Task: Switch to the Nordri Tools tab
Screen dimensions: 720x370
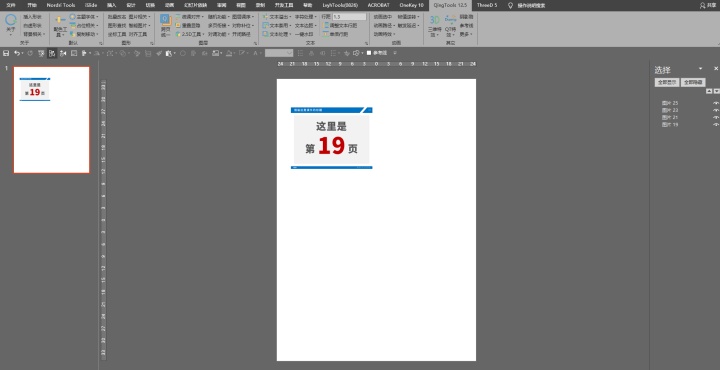Action: pyautogui.click(x=61, y=6)
